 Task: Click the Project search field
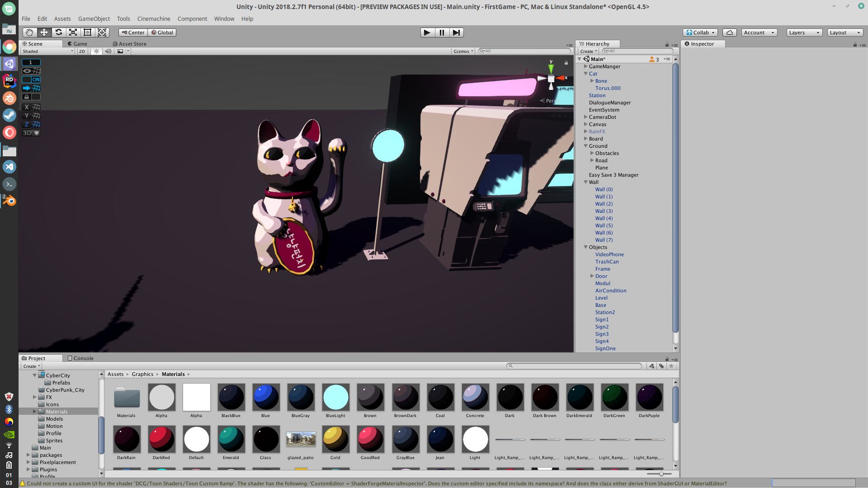coord(574,366)
